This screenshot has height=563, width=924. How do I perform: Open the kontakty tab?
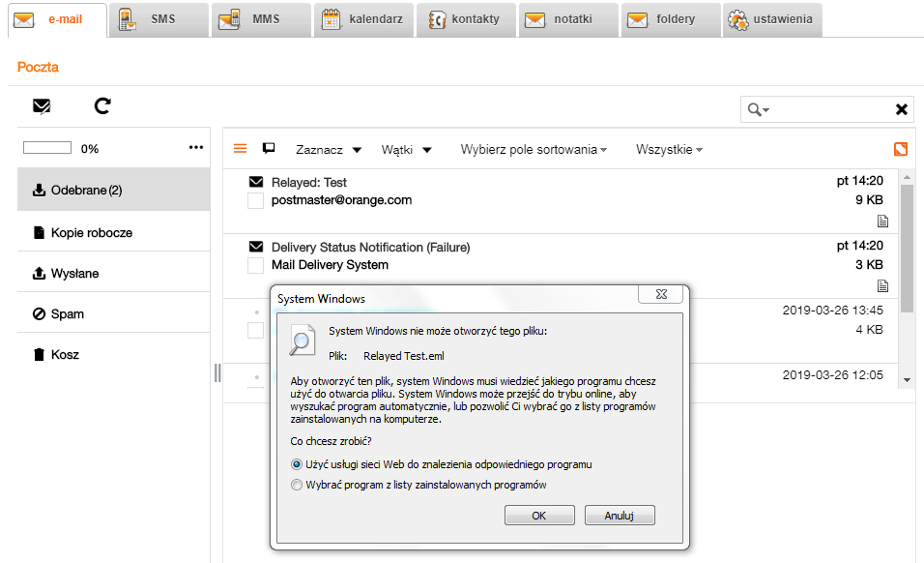point(465,19)
